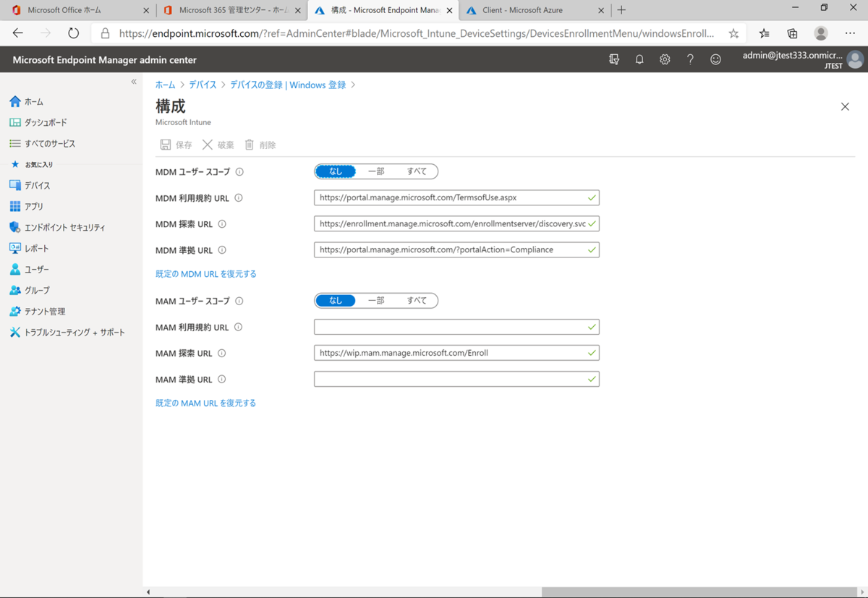Open the browser profile avatar
This screenshot has height=598, width=868.
[821, 33]
